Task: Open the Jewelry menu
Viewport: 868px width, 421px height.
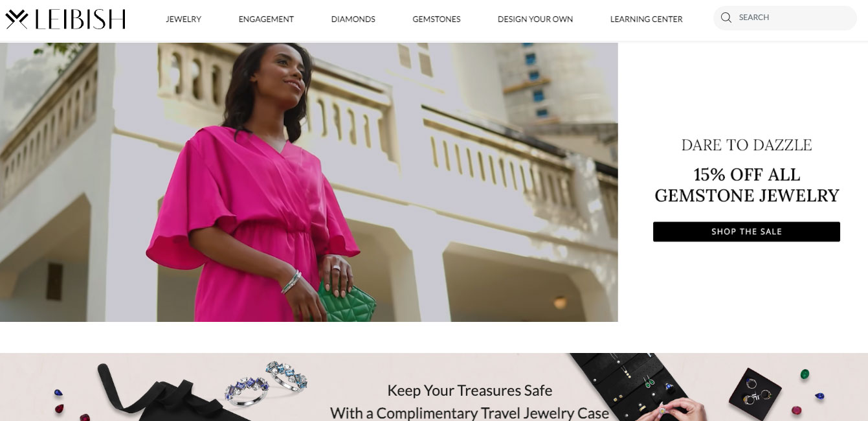Action: coord(183,19)
